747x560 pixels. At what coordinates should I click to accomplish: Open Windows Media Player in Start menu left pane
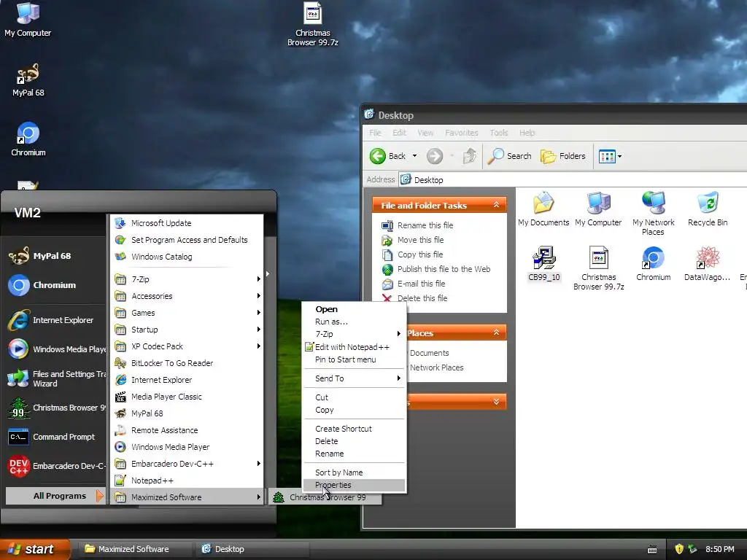(55, 349)
